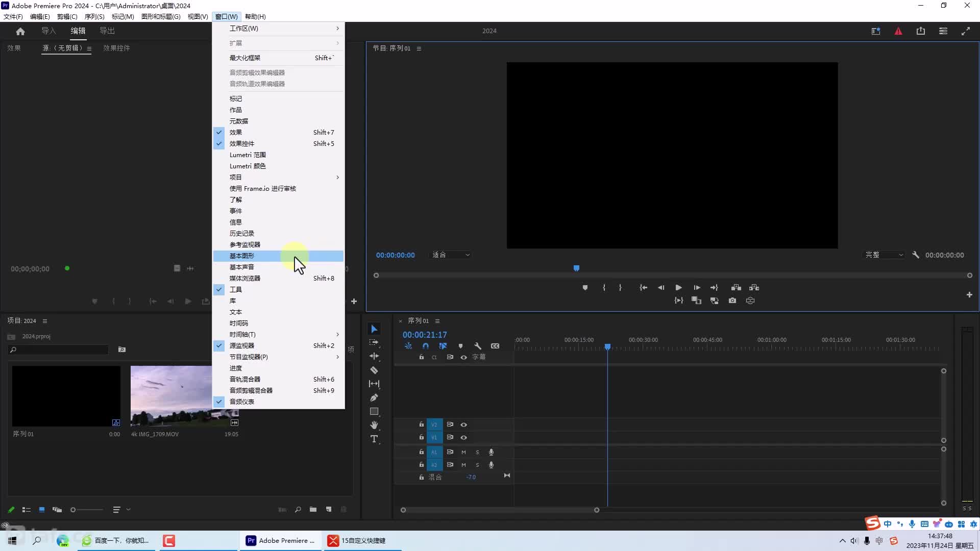Open the 效果控件 panel tab
The width and height of the screenshot is (980, 551).
116,48
